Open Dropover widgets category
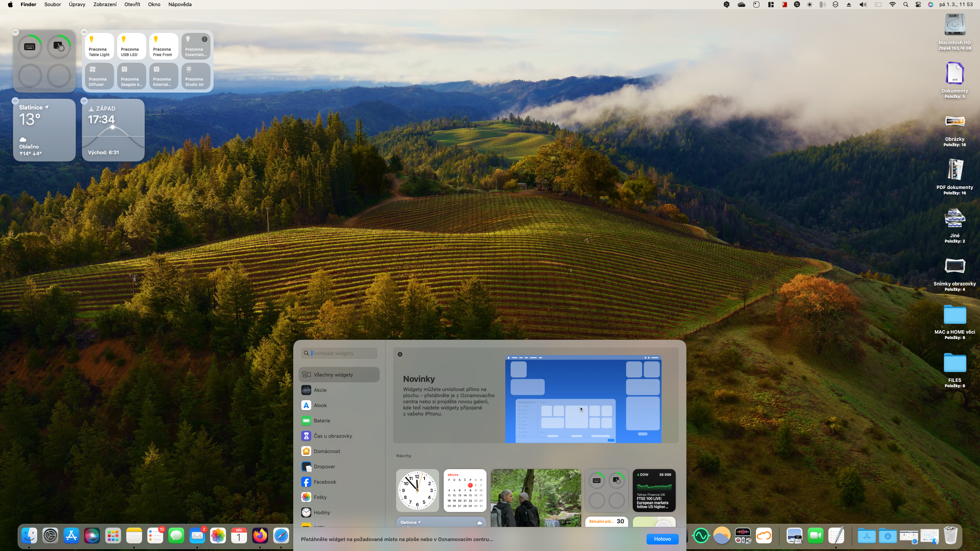 (324, 466)
